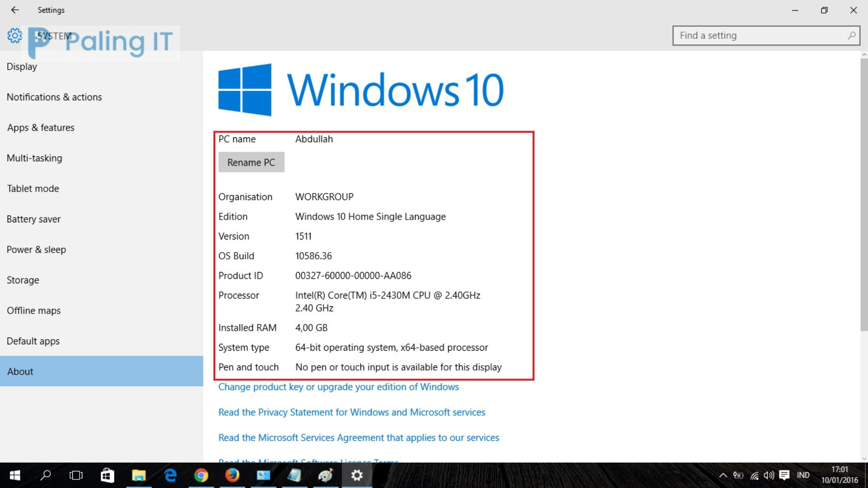The width and height of the screenshot is (868, 488).
Task: Click the battery status tray icon
Action: point(738,475)
